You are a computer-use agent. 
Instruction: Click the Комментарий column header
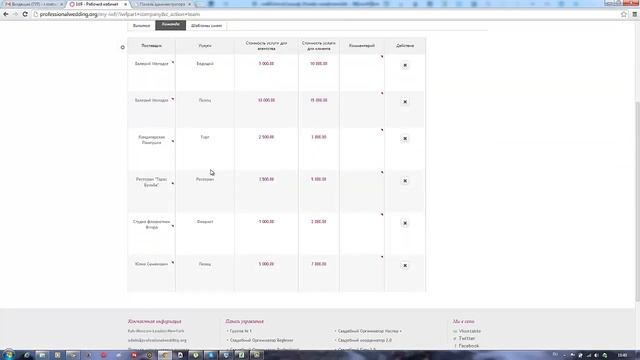(362, 46)
